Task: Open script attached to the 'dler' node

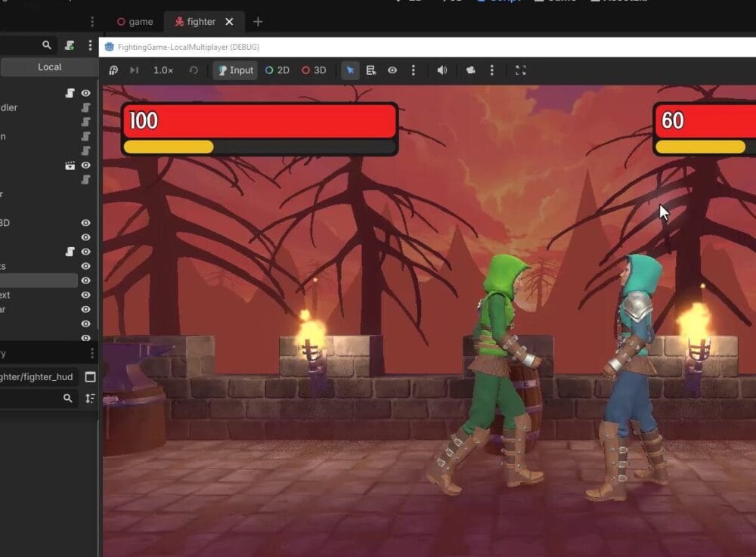Action: coord(86,107)
